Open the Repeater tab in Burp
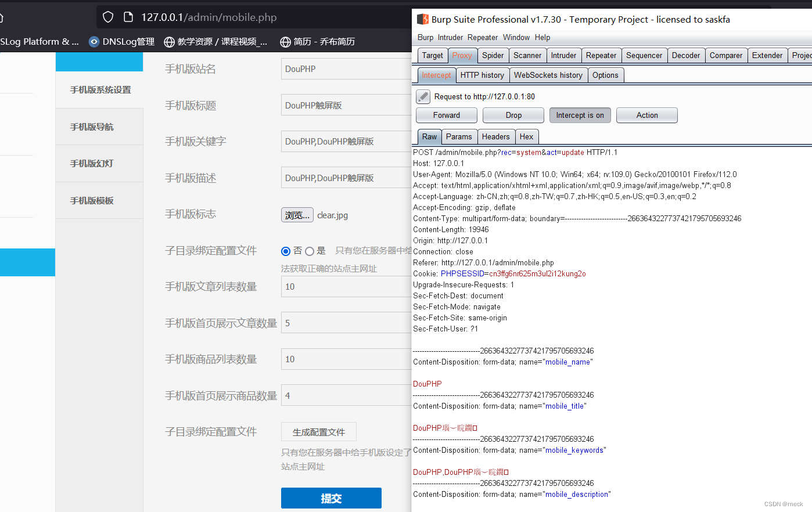Viewport: 812px width, 512px height. coord(601,55)
